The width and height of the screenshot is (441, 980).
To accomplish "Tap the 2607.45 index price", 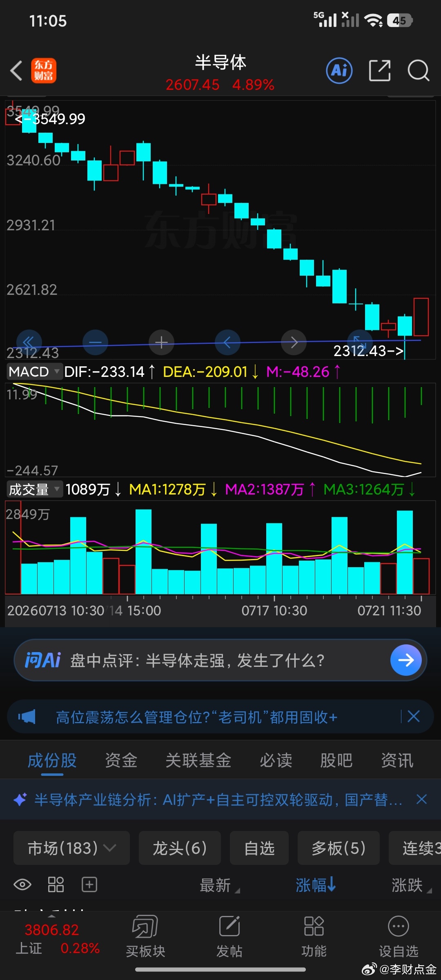I will coord(193,85).
